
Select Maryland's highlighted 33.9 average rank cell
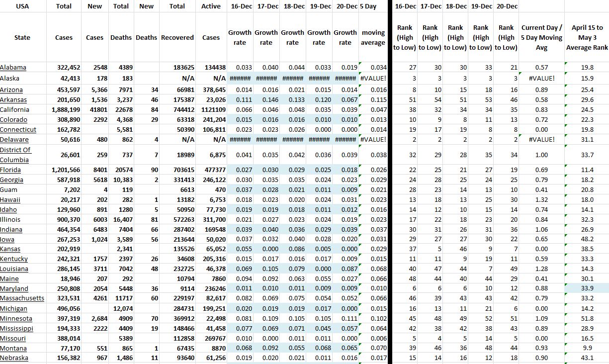tap(587, 288)
